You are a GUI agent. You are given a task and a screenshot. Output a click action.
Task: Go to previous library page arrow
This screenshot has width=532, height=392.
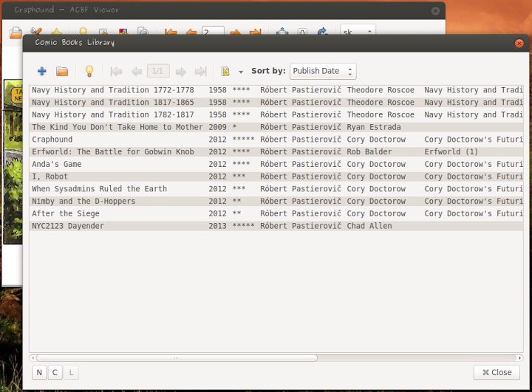137,72
